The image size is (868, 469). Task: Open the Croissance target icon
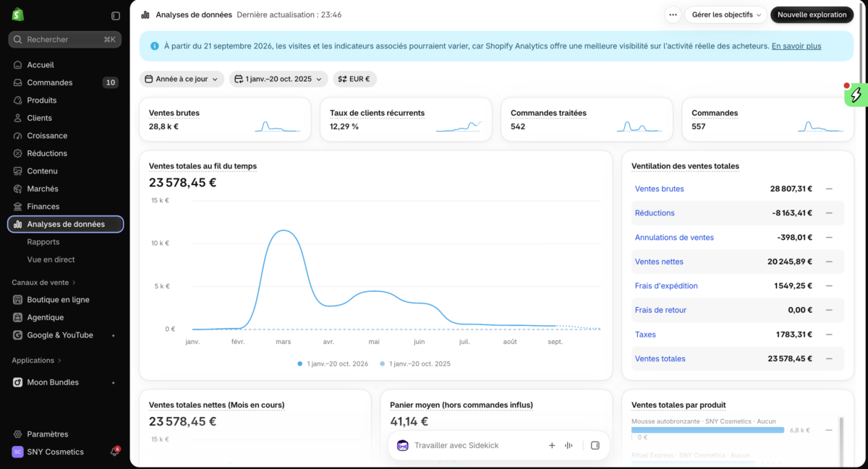18,136
